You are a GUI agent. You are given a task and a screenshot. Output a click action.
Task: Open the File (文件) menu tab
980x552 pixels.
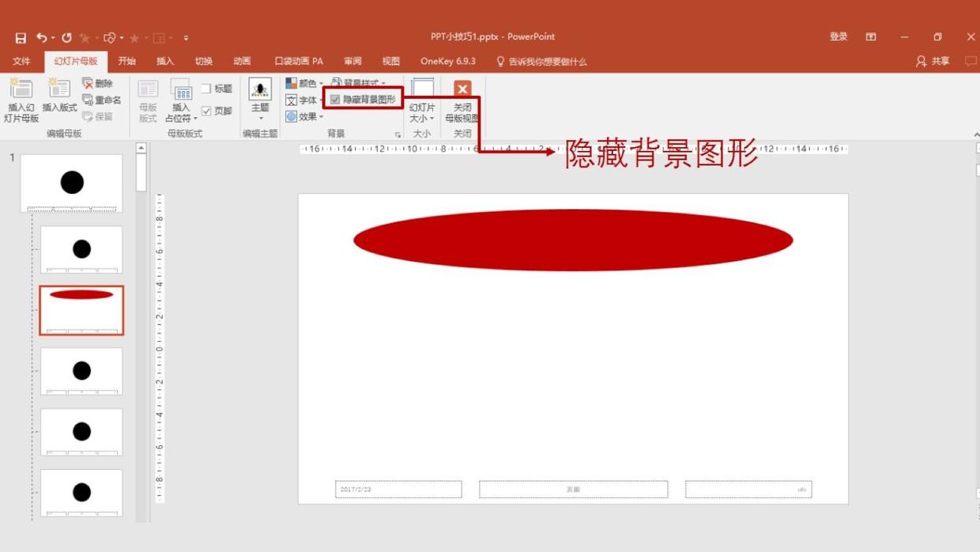pyautogui.click(x=21, y=61)
